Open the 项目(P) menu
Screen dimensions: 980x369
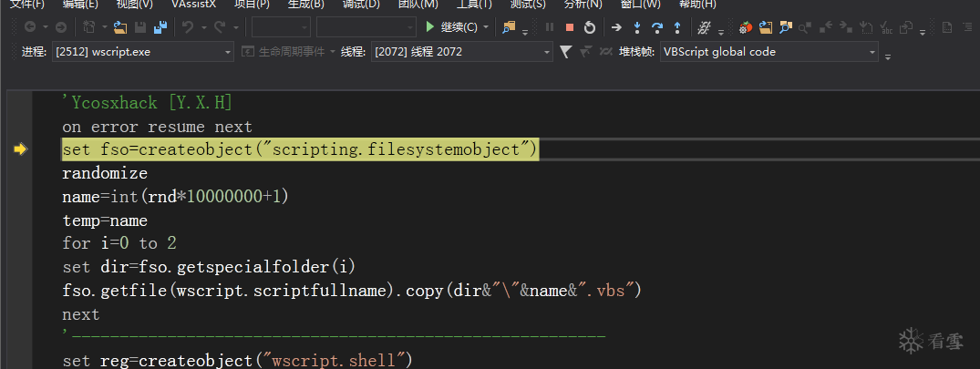pos(252,4)
